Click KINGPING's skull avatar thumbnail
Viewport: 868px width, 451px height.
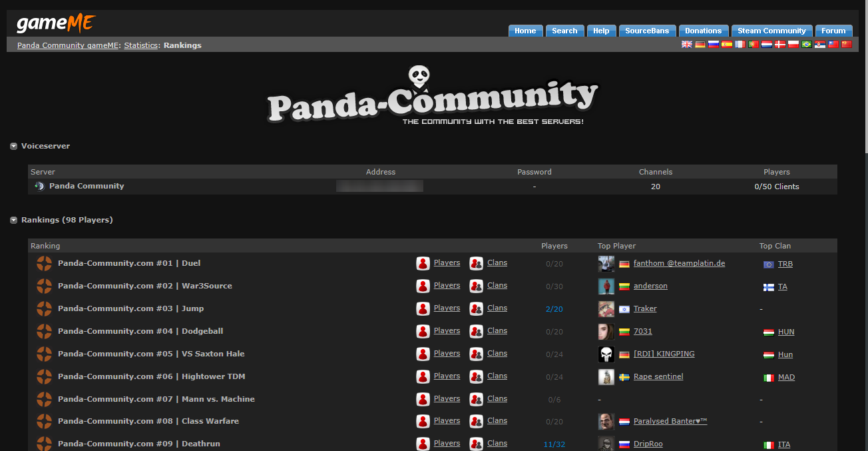pyautogui.click(x=606, y=354)
